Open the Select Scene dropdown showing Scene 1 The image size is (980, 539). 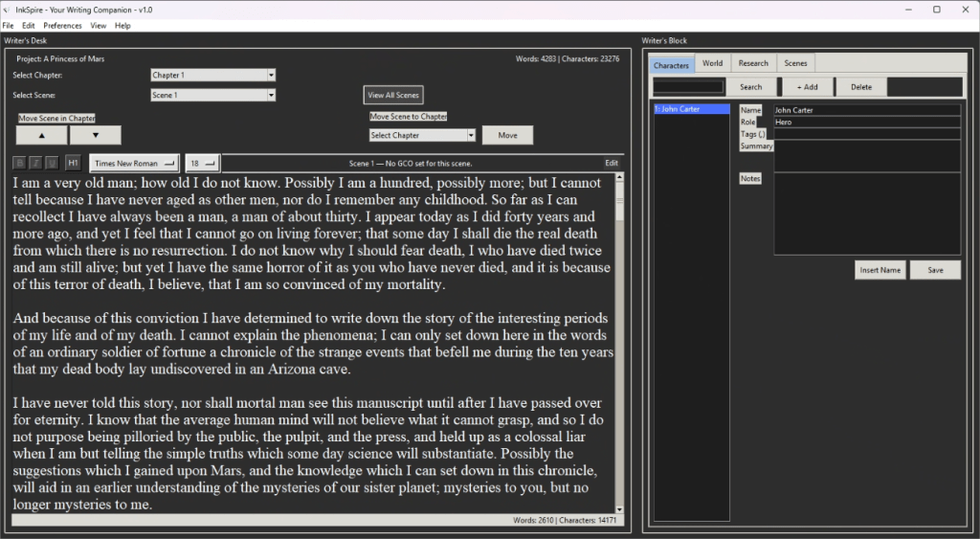(x=212, y=95)
